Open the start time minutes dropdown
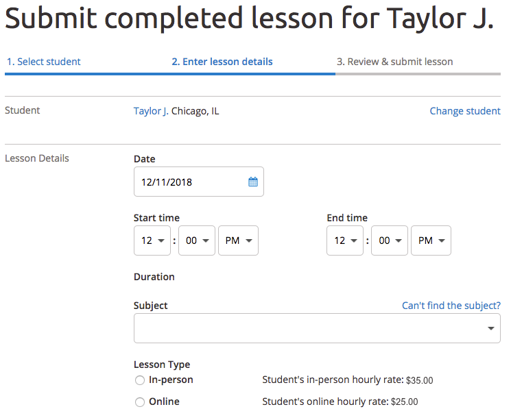The image size is (511, 420). click(196, 241)
